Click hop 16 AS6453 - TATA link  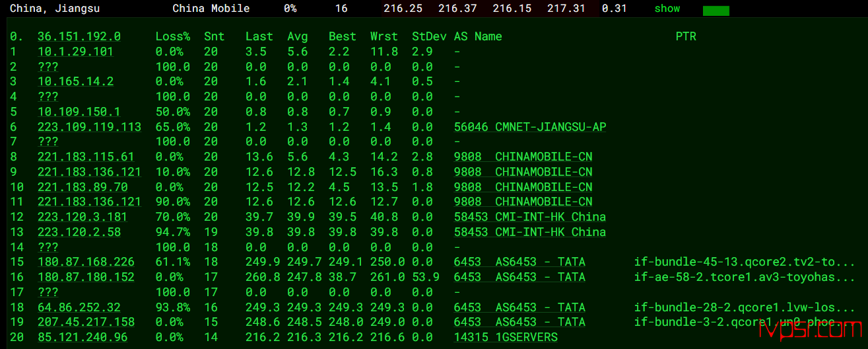[519, 277]
